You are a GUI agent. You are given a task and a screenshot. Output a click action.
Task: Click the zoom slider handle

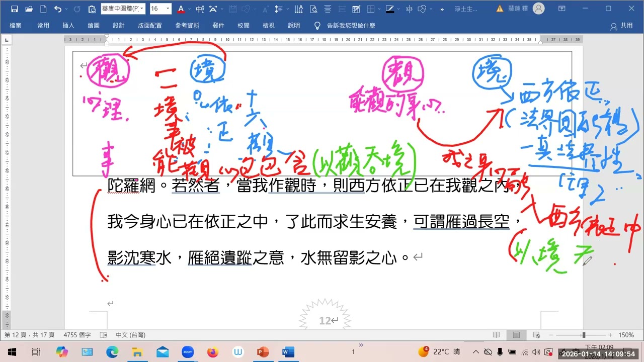coord(584,335)
